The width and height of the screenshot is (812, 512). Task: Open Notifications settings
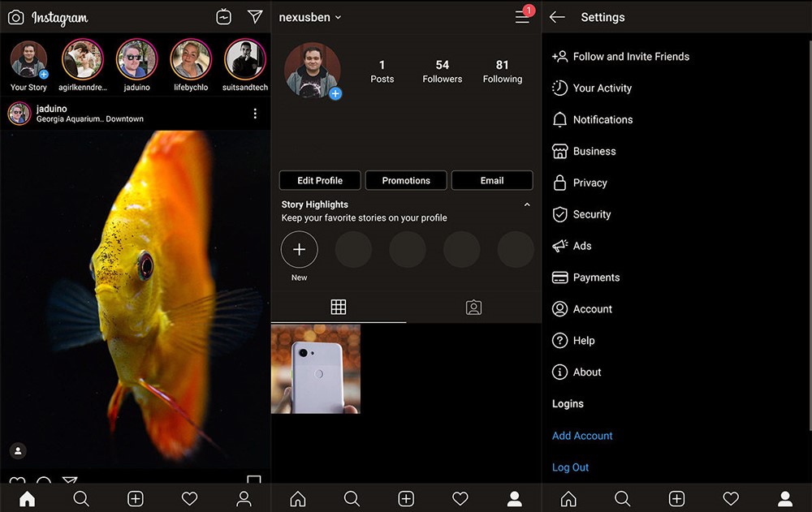click(603, 119)
